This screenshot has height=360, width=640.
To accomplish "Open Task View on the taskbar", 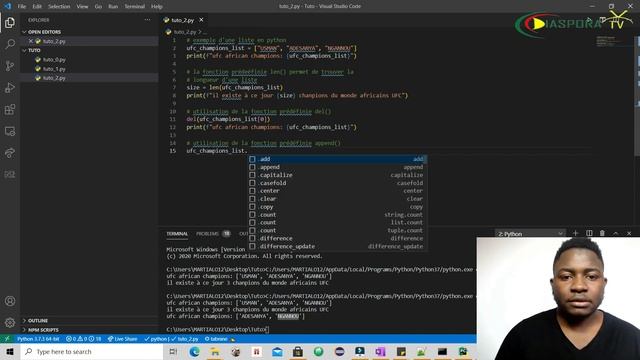I will coord(173,351).
